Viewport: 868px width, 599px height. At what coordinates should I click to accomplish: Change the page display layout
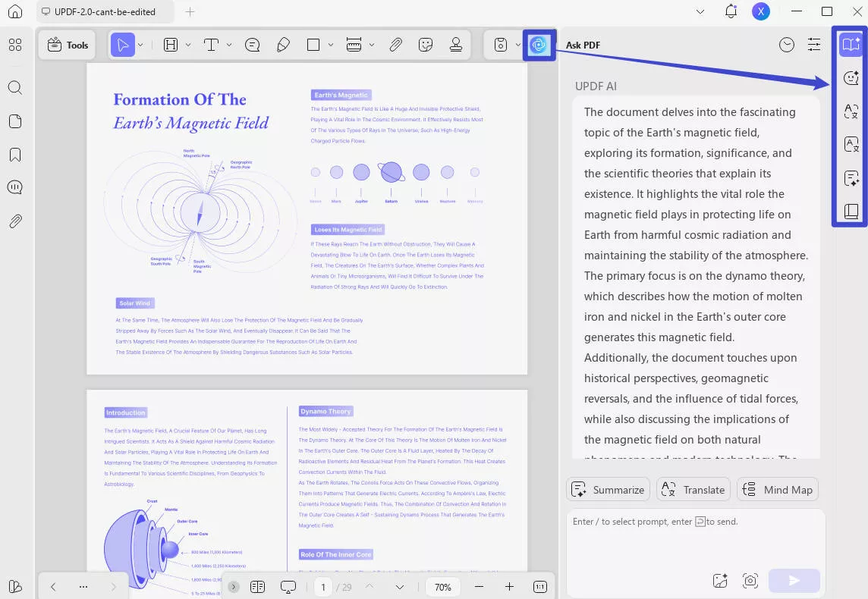click(x=257, y=587)
